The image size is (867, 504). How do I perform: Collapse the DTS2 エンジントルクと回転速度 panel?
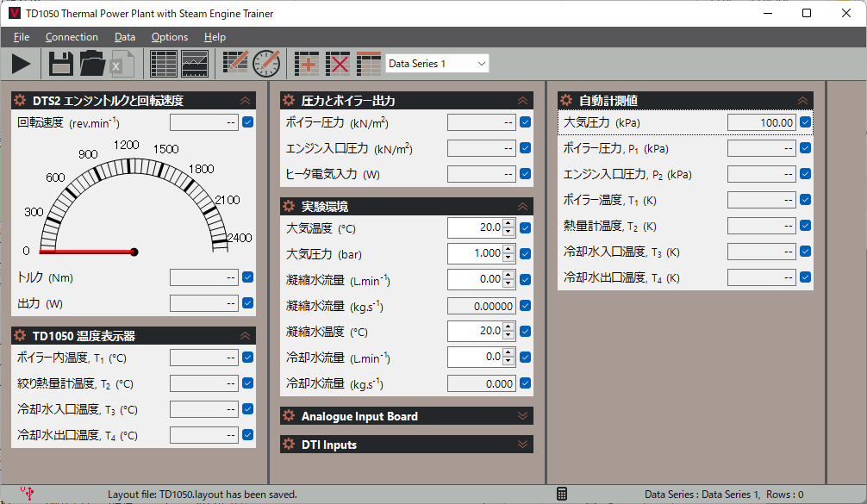click(x=245, y=101)
